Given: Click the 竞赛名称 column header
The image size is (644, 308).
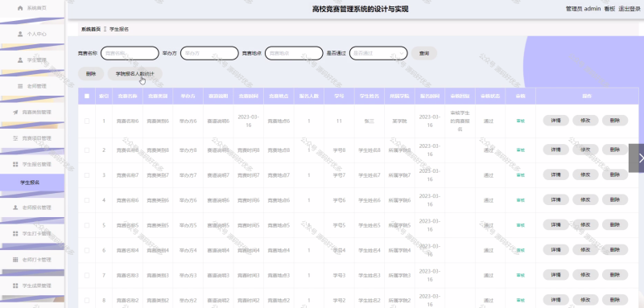Looking at the screenshot, I should point(127,96).
